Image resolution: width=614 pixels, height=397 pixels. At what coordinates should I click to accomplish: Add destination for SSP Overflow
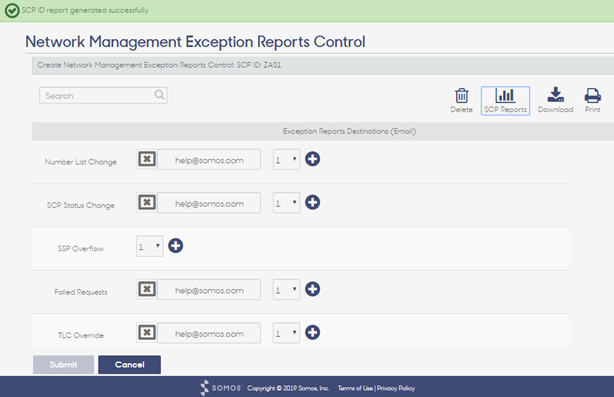click(x=175, y=246)
